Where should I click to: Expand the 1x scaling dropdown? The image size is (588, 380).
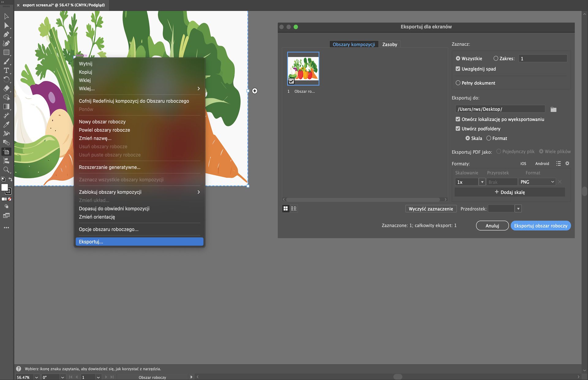pos(482,182)
